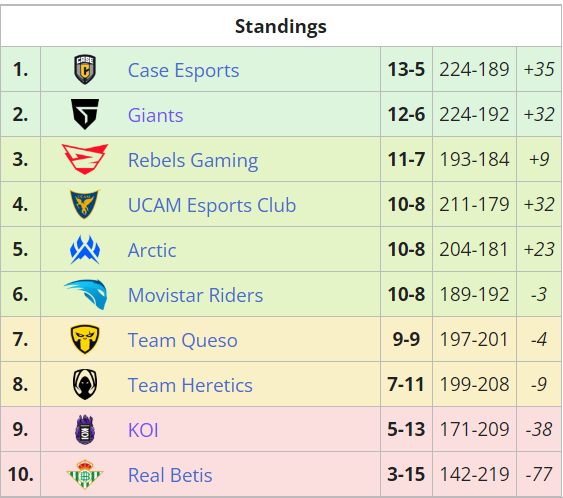563x498 pixels.
Task: Open the Arctic team link
Action: (152, 250)
